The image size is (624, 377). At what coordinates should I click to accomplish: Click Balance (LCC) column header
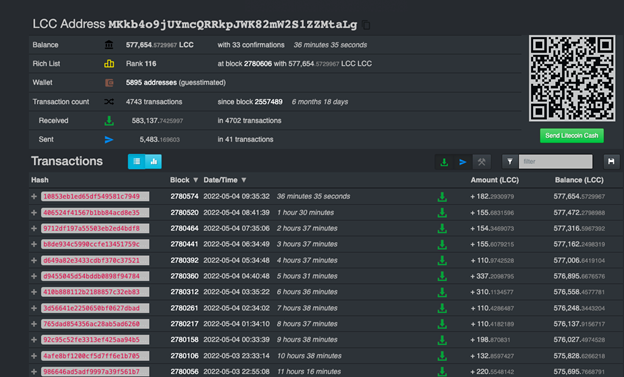click(579, 180)
